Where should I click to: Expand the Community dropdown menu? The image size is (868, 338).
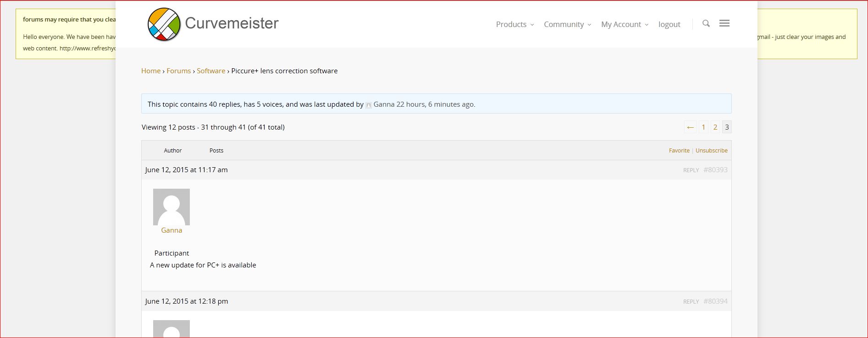(x=568, y=24)
